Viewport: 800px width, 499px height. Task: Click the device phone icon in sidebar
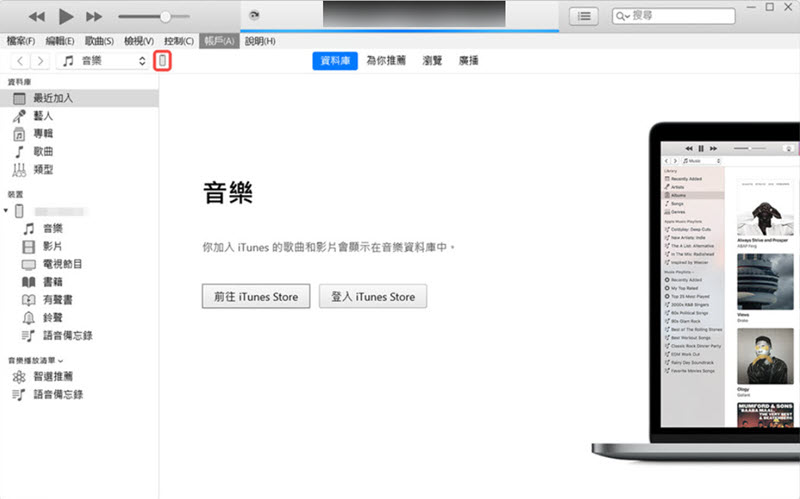pos(19,211)
